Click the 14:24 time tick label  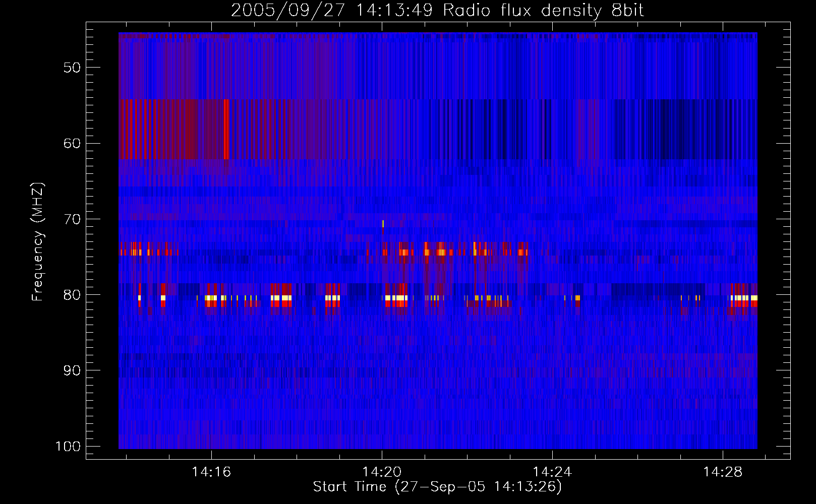click(x=552, y=472)
